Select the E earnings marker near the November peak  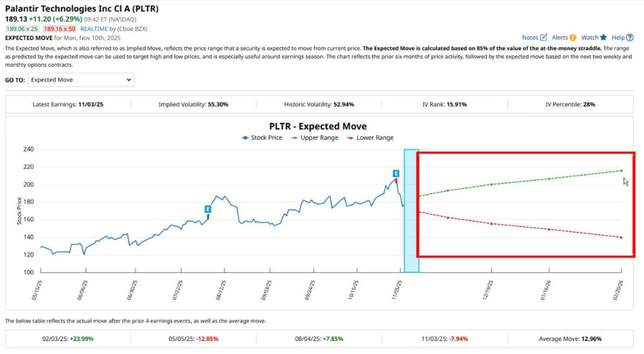coord(396,173)
